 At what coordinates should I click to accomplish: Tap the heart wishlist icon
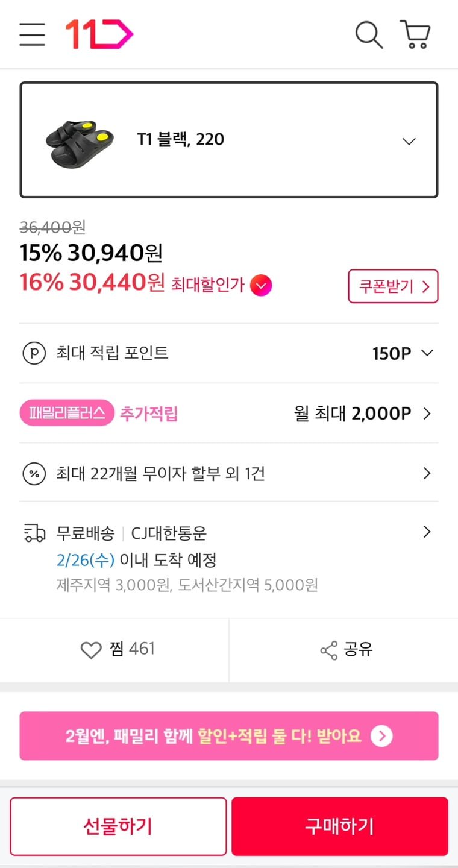[91, 650]
